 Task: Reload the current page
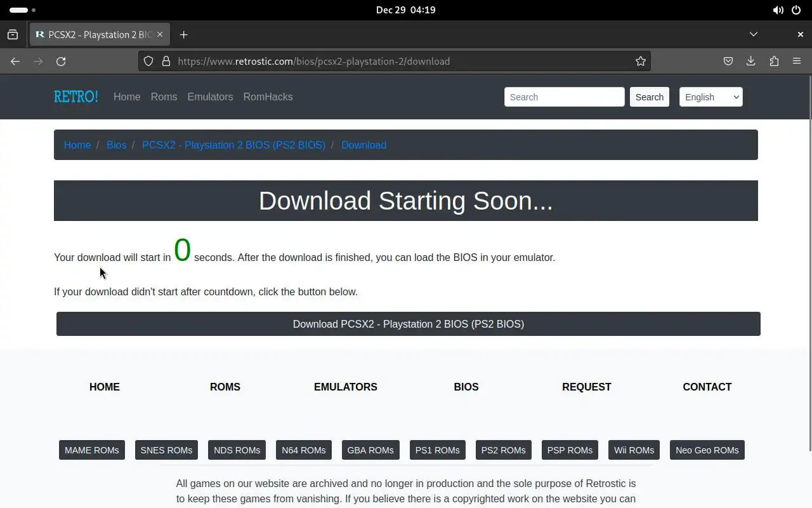pyautogui.click(x=61, y=61)
